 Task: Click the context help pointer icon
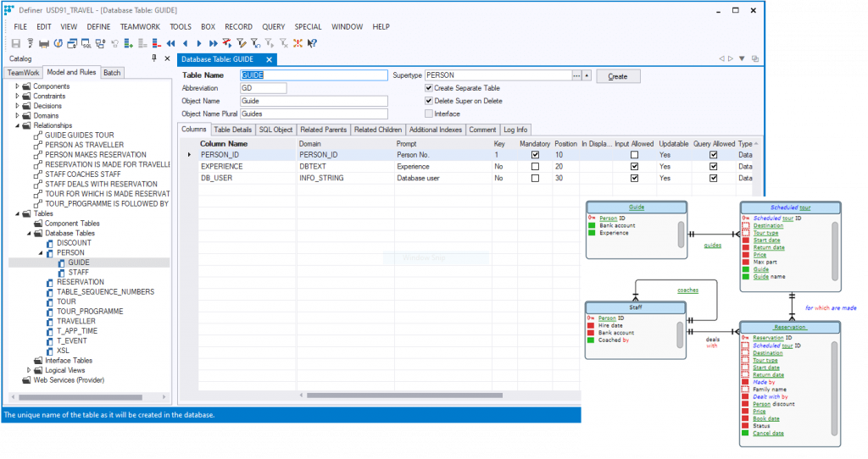click(x=312, y=43)
